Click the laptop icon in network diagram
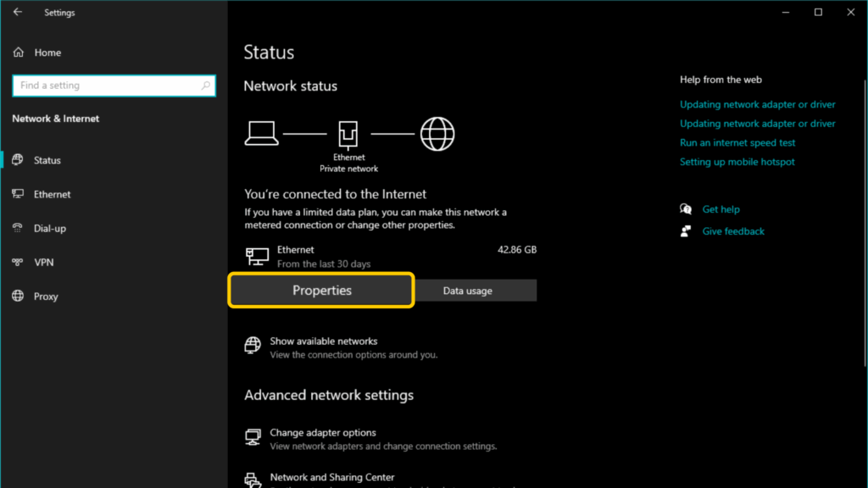The image size is (868, 488). pos(261,133)
